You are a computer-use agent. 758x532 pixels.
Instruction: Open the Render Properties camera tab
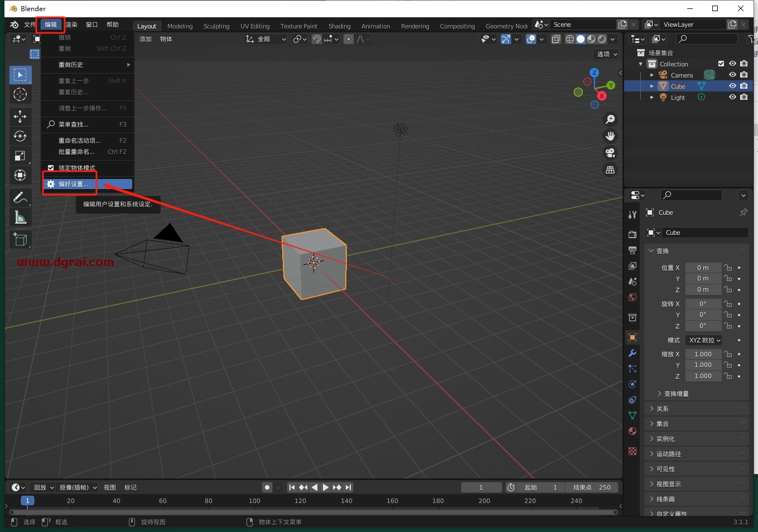[632, 234]
